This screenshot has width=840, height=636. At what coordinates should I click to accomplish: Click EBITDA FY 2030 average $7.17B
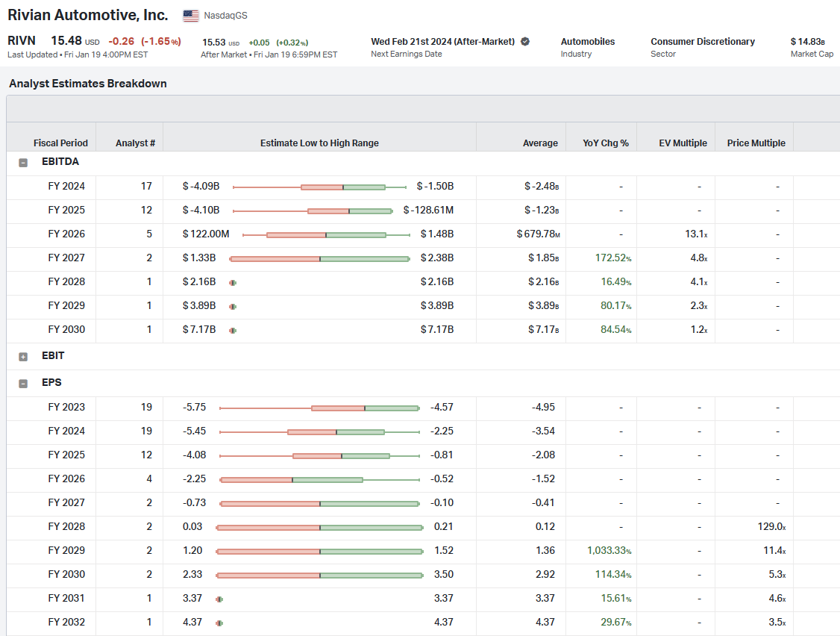pos(544,330)
